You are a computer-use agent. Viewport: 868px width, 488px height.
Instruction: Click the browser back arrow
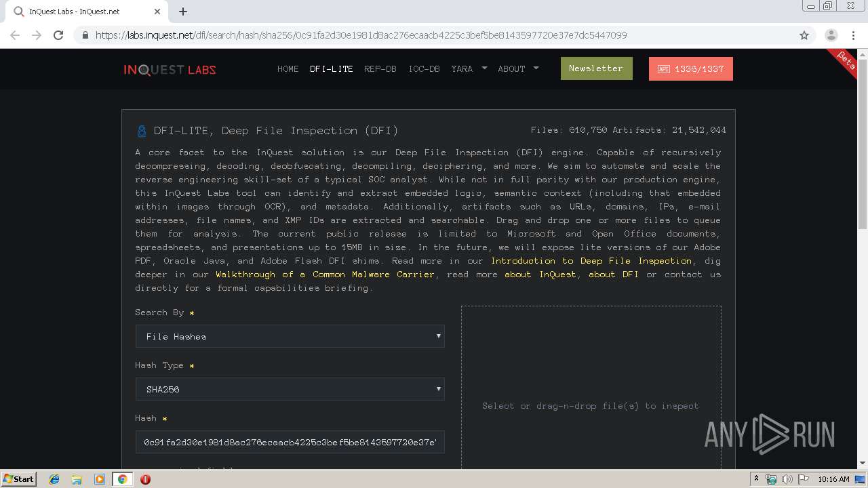click(x=15, y=35)
